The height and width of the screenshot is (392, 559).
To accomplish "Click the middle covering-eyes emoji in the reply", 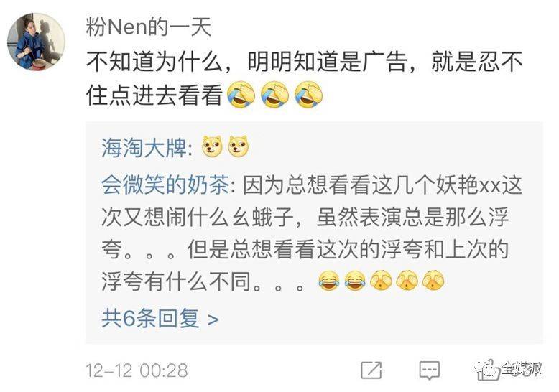I will click(x=407, y=280).
